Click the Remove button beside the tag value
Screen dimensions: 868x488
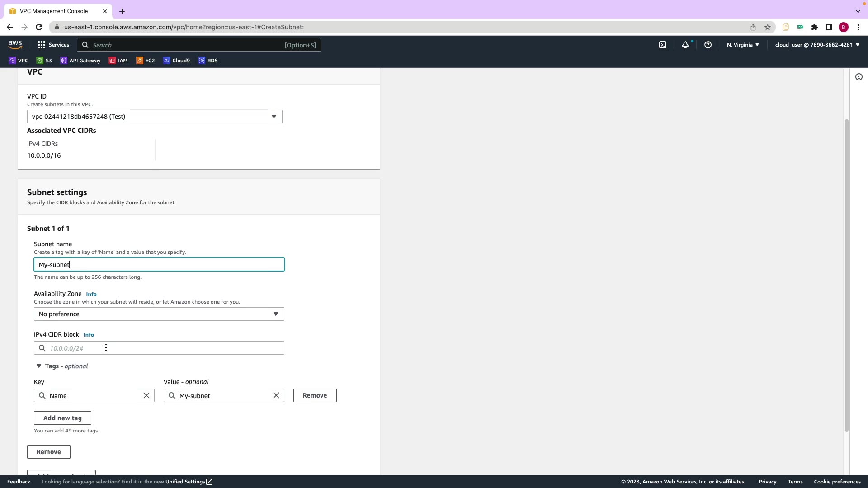[x=315, y=395]
